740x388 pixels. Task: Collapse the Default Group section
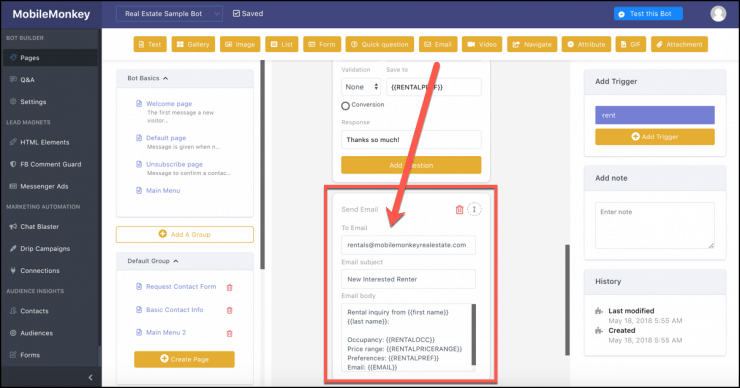point(176,261)
